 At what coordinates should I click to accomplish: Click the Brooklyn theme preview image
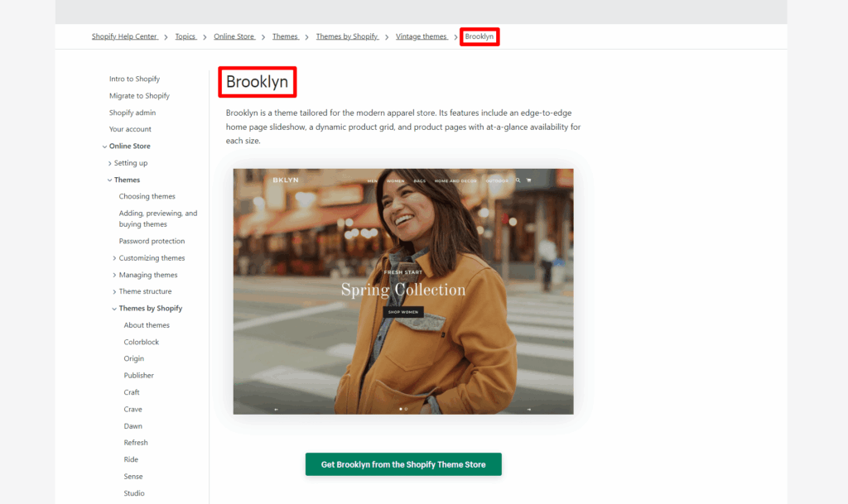(x=403, y=291)
